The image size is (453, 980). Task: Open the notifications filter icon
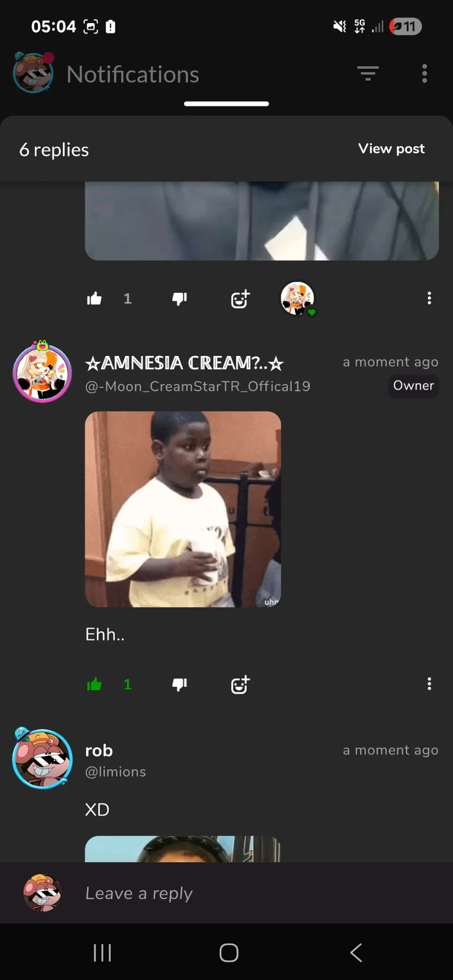(368, 73)
